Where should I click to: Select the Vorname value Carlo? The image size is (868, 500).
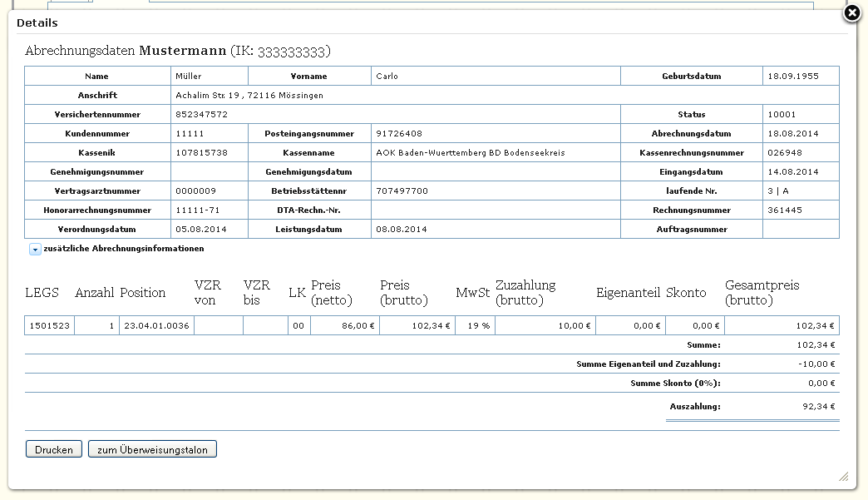coord(387,77)
